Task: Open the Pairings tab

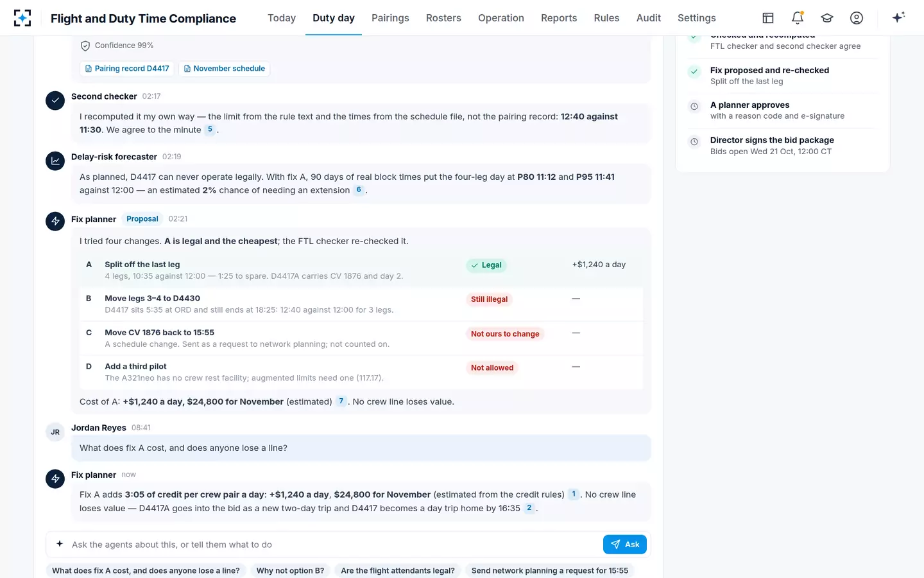Action: (390, 18)
